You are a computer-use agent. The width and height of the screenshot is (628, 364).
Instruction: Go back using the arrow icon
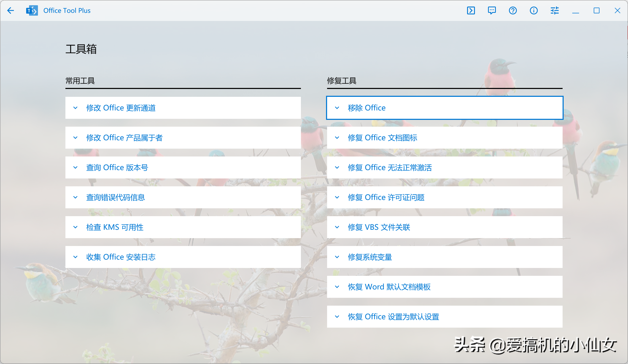(x=10, y=10)
